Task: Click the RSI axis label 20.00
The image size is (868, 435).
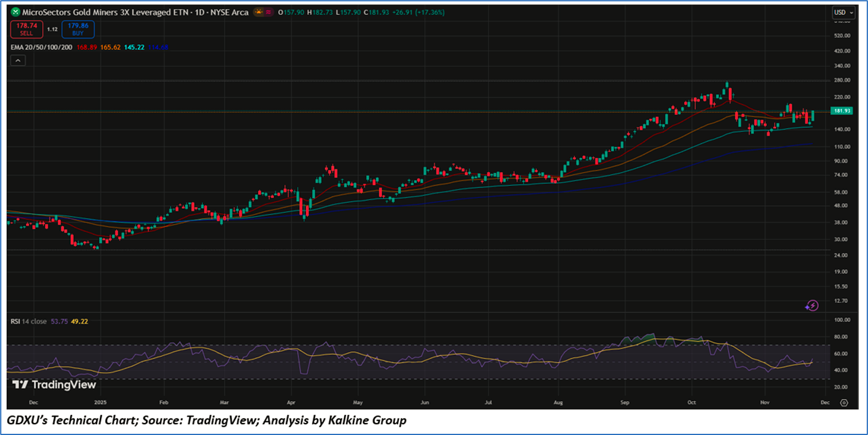Action: [x=840, y=387]
